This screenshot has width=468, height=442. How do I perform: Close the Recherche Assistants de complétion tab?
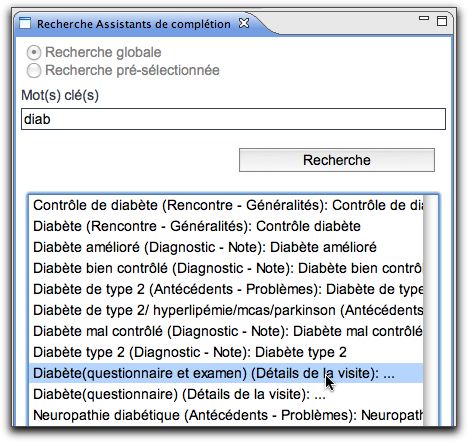pyautogui.click(x=244, y=23)
